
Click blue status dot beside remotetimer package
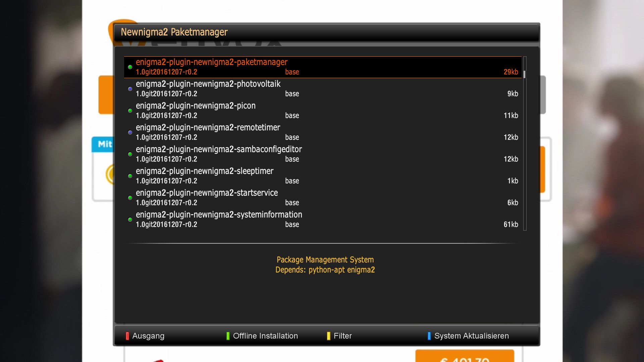(x=130, y=132)
